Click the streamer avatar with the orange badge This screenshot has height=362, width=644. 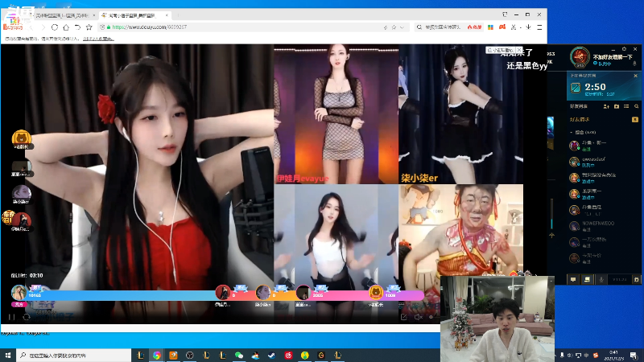point(21,220)
